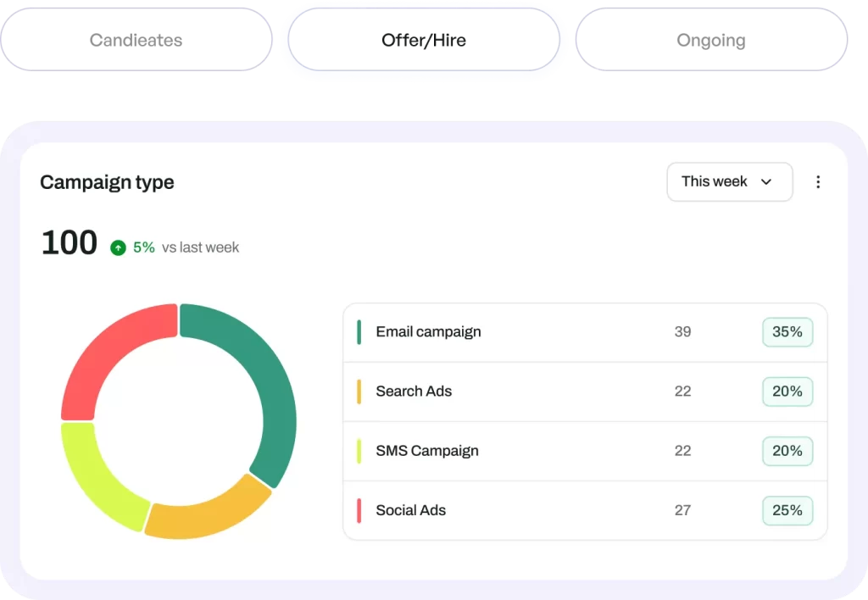Switch to the Candieates tab
Viewport: 868px width, 600px height.
[136, 40]
